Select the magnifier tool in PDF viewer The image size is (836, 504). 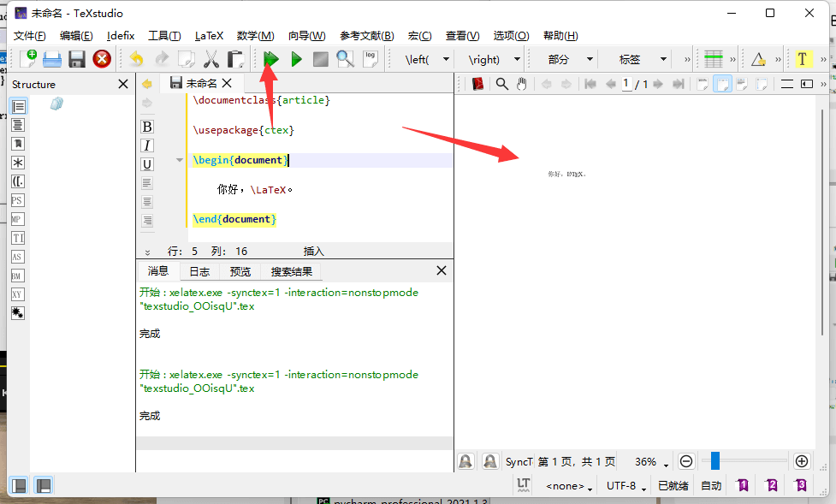pos(501,84)
